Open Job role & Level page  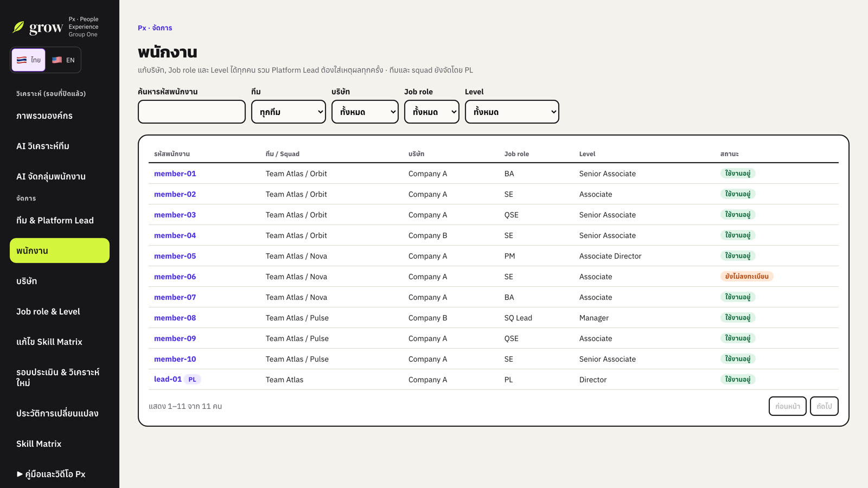point(60,311)
